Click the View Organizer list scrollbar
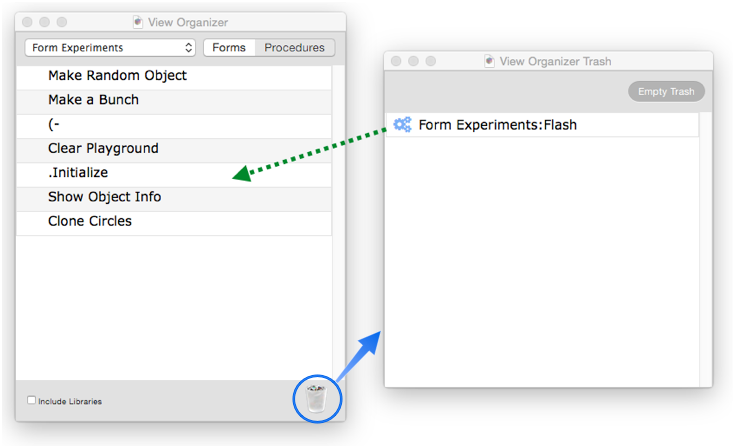735x448 pixels. click(338, 223)
